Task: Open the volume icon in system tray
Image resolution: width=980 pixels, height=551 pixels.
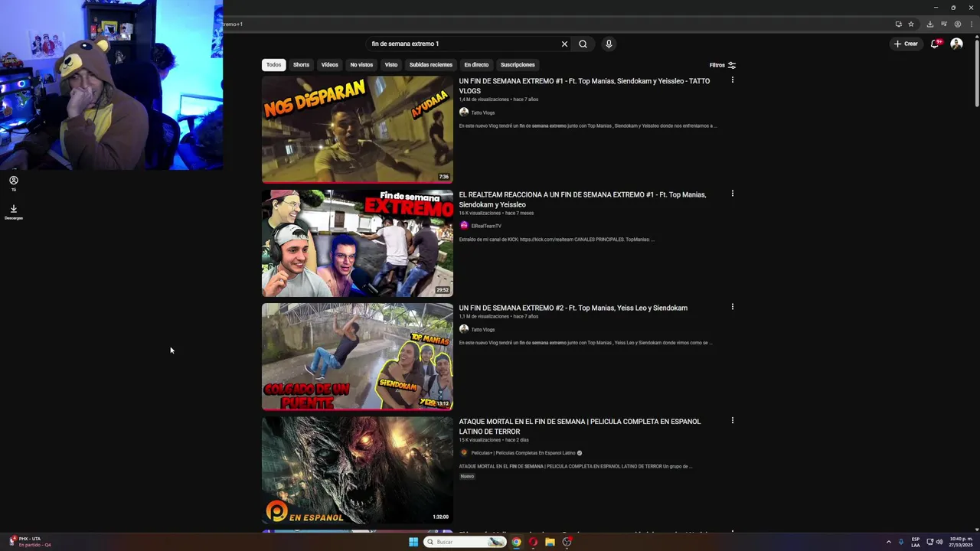Action: (939, 542)
